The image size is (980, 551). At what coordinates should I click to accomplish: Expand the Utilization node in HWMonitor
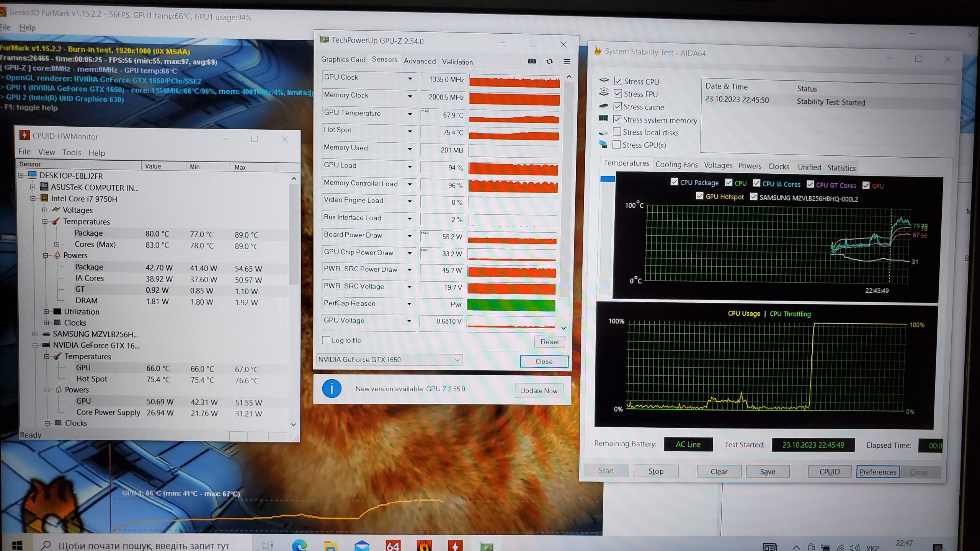[x=46, y=311]
